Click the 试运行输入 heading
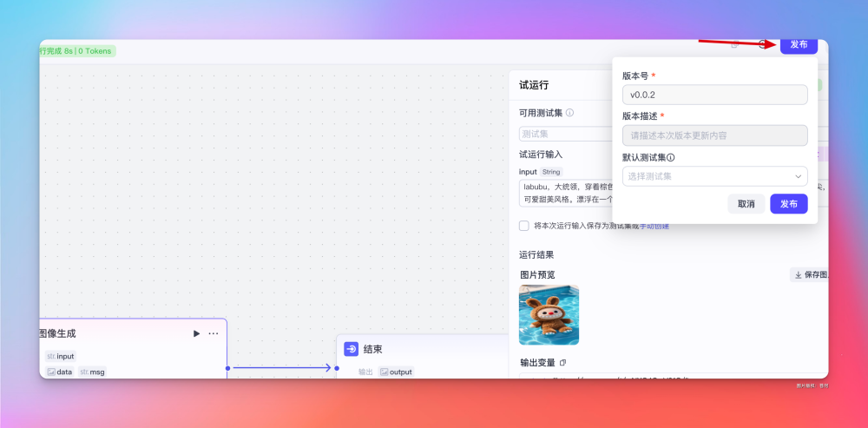The image size is (868, 428). [541, 155]
